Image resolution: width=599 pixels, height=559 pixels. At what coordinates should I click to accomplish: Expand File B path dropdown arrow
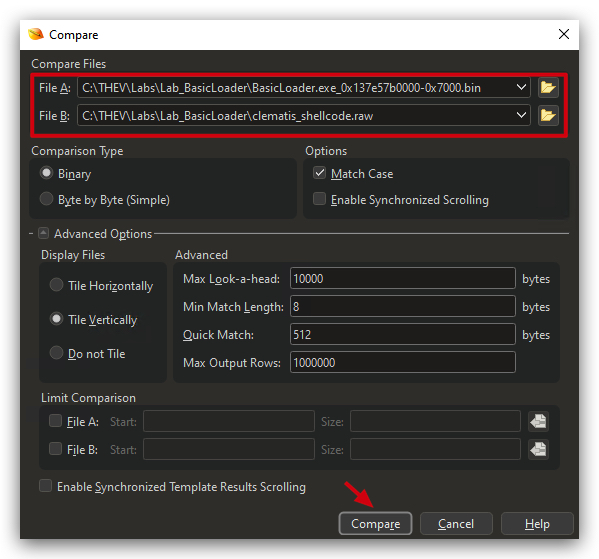click(x=521, y=115)
